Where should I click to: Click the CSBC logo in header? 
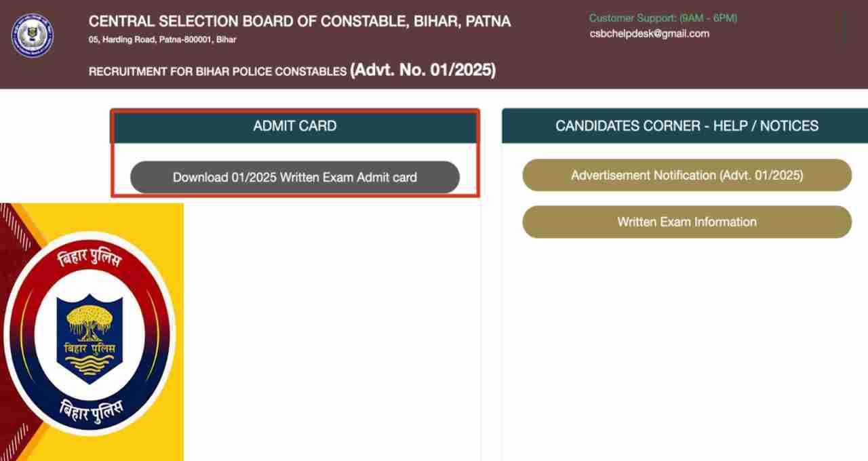32,35
